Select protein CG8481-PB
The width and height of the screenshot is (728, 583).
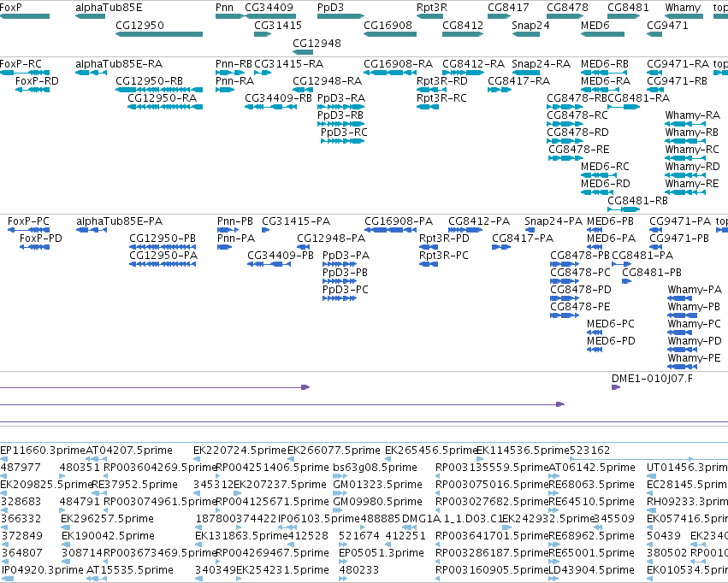coord(652,272)
